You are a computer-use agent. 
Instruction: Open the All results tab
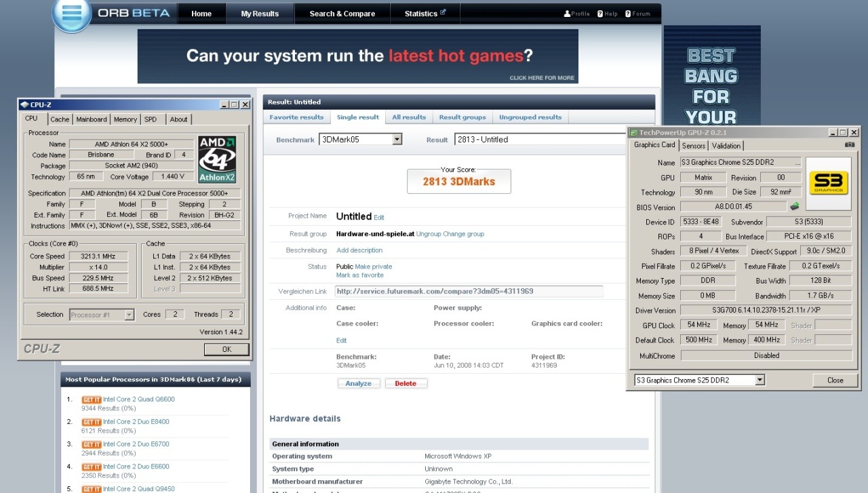[x=409, y=117]
